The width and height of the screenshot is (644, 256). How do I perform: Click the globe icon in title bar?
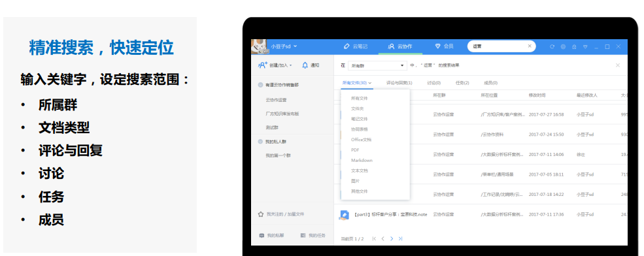pyautogui.click(x=563, y=47)
